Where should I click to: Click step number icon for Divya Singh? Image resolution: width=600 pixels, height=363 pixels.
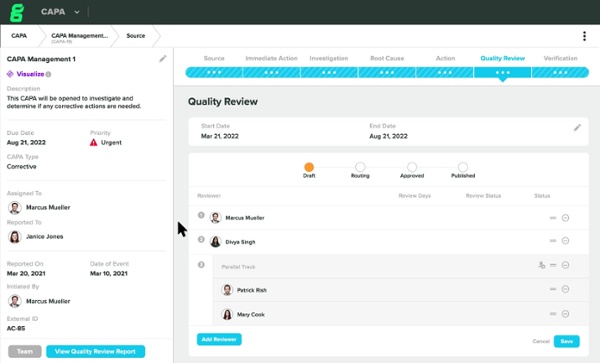[x=201, y=239]
